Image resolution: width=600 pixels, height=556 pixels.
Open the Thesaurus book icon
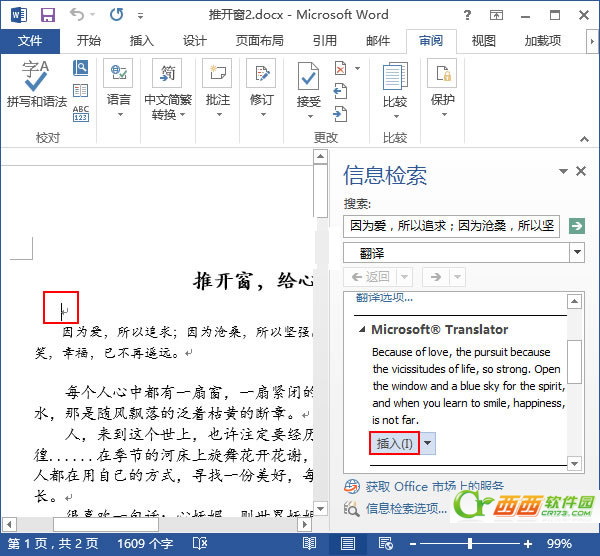point(81,91)
